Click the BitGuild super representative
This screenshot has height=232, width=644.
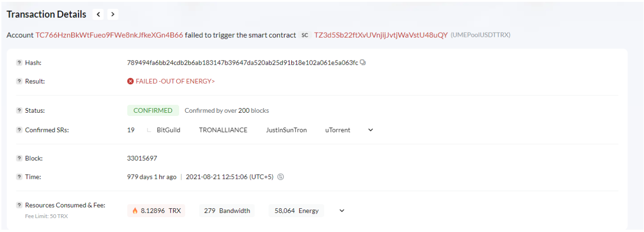168,130
